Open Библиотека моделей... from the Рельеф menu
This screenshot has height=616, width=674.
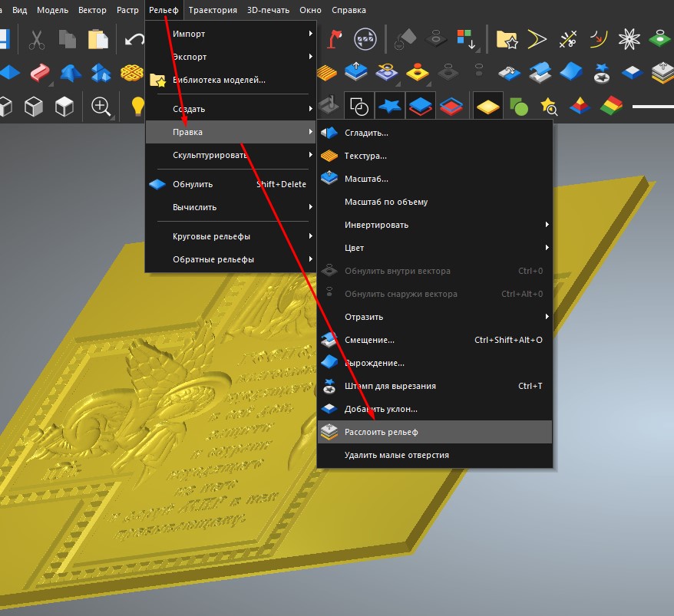(x=219, y=80)
